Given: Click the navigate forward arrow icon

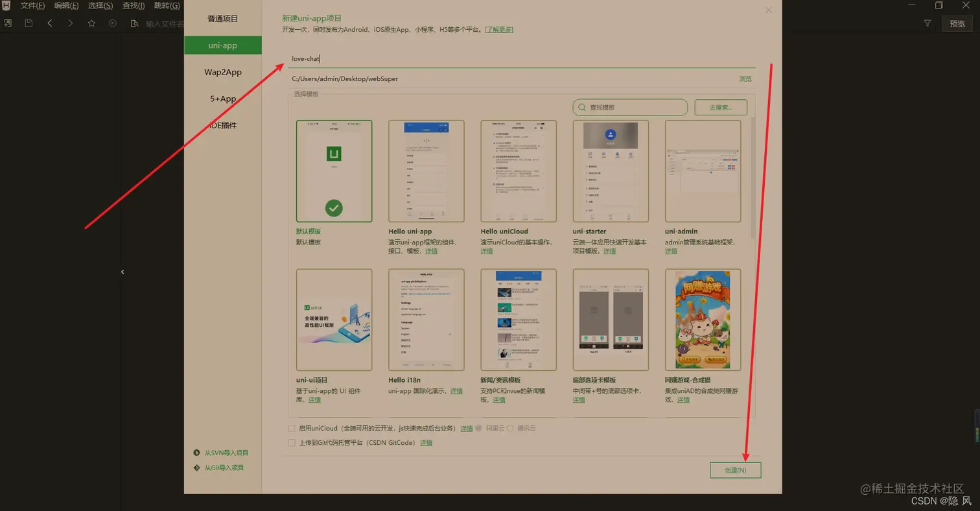Looking at the screenshot, I should click(x=71, y=23).
